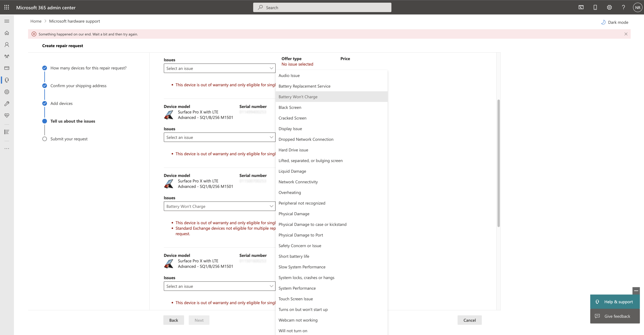Choose 'Will not turn on' option
The width and height of the screenshot is (644, 335).
click(x=332, y=331)
